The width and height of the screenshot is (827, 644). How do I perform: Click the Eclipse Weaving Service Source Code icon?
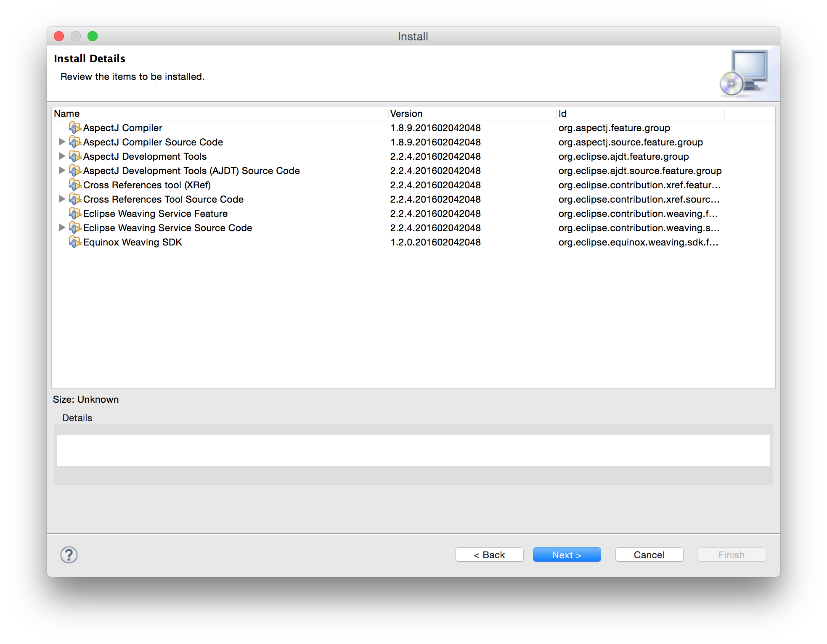tap(75, 228)
